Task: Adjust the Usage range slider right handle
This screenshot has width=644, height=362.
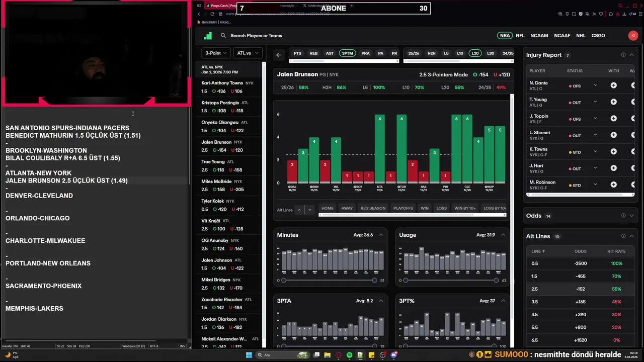Action: click(496, 280)
